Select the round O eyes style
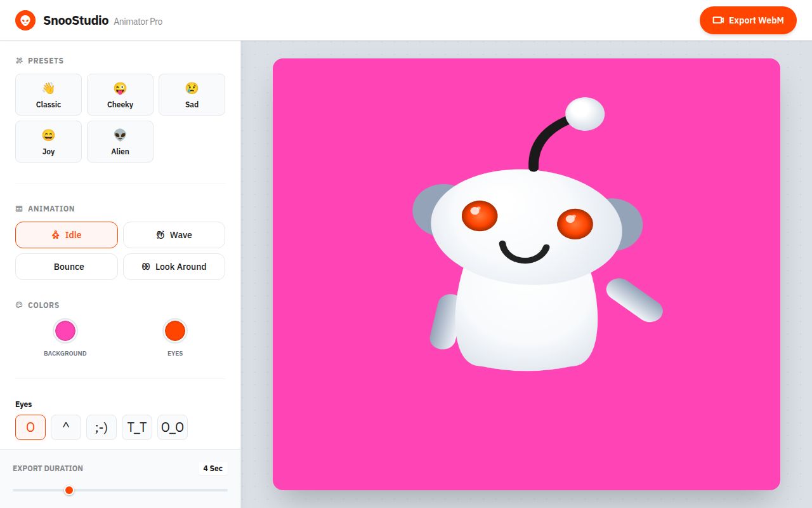Viewport: 812px width, 508px height. click(30, 427)
